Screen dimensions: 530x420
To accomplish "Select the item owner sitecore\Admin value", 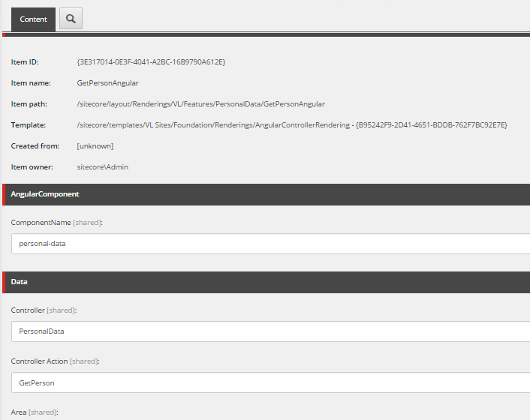I will pos(102,166).
